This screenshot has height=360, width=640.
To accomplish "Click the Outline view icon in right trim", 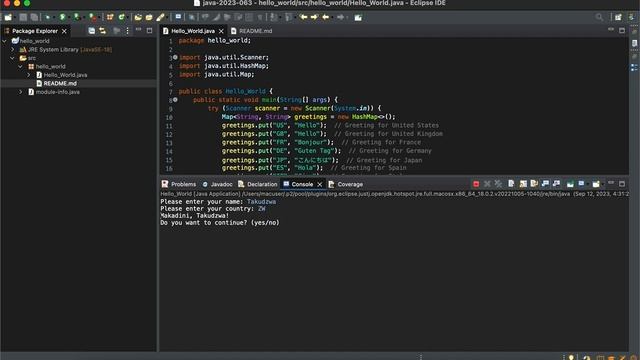I will (634, 68).
